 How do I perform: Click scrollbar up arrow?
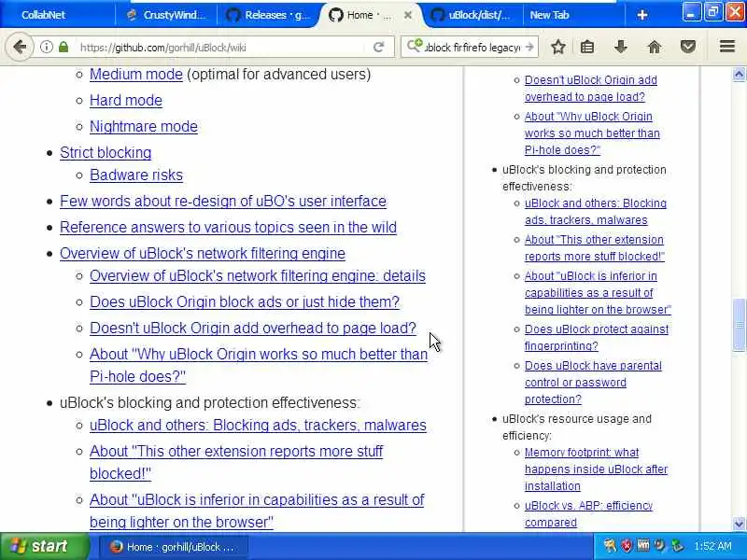tap(739, 74)
